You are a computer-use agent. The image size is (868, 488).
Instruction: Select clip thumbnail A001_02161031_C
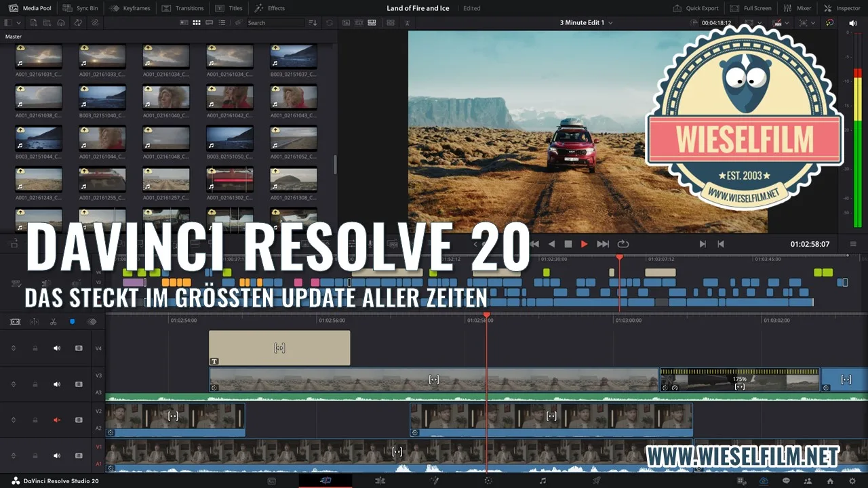click(39, 56)
